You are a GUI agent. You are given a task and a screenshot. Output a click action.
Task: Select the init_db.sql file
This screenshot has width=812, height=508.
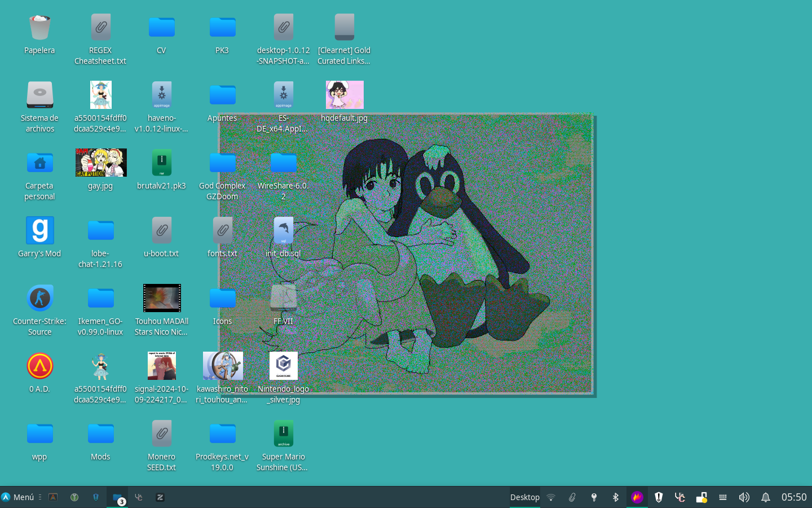283,230
